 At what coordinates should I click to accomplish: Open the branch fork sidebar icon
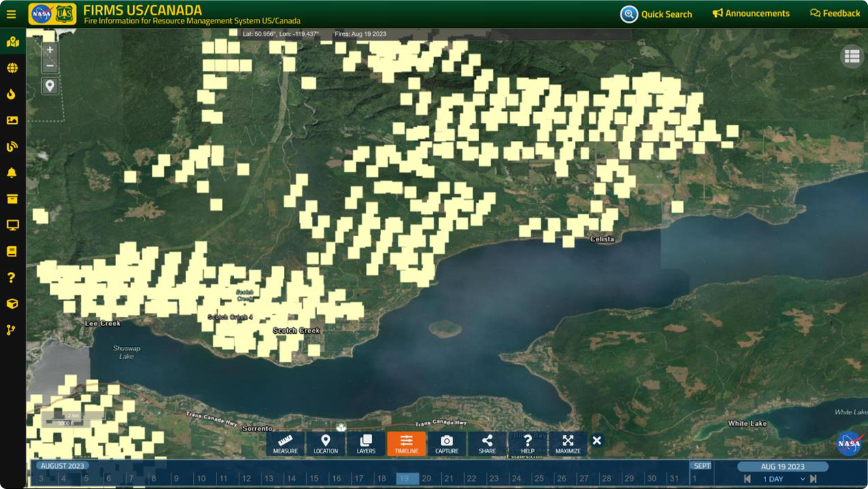click(11, 330)
